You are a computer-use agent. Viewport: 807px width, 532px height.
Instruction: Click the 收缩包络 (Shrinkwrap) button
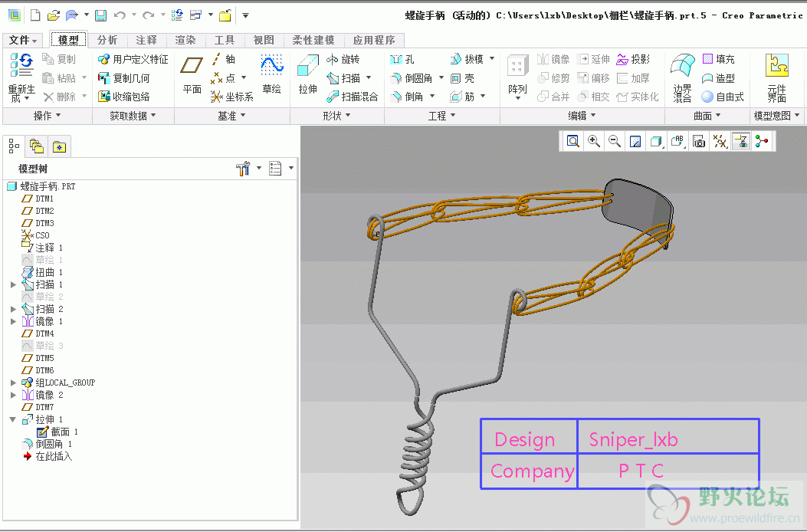pyautogui.click(x=124, y=97)
